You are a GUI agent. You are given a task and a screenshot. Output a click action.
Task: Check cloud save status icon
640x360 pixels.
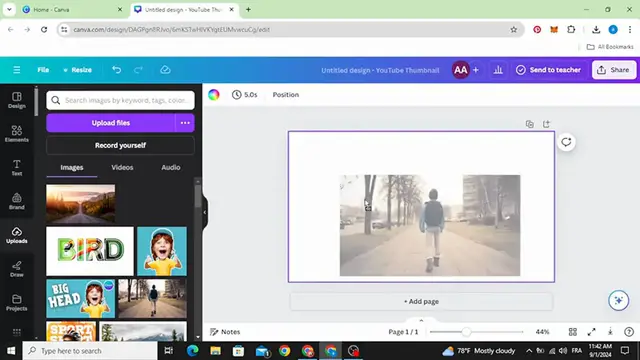tap(165, 70)
